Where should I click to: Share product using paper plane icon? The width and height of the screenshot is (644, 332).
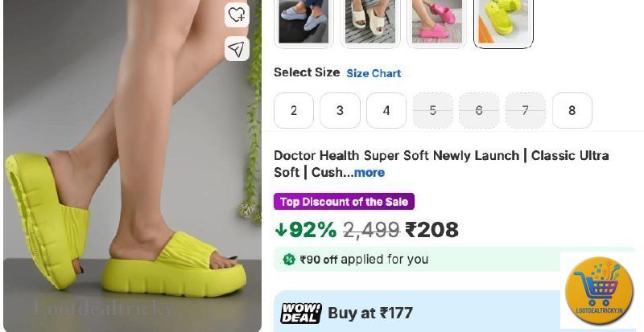(237, 49)
